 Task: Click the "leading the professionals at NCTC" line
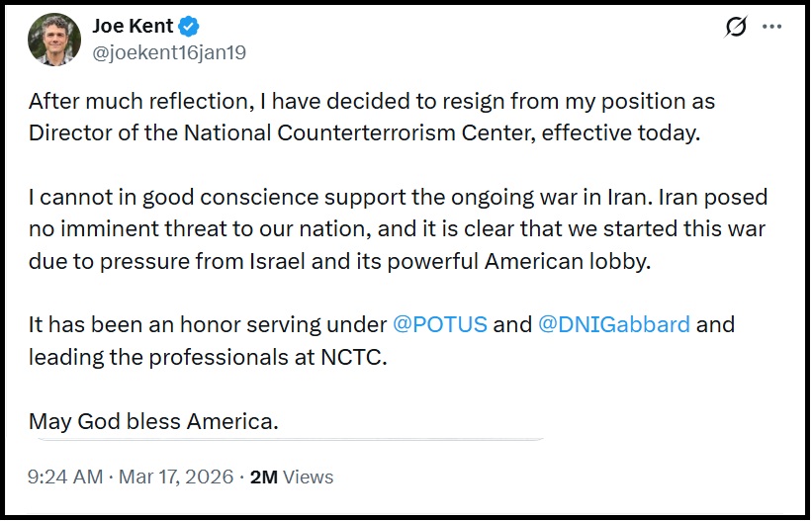(x=208, y=356)
